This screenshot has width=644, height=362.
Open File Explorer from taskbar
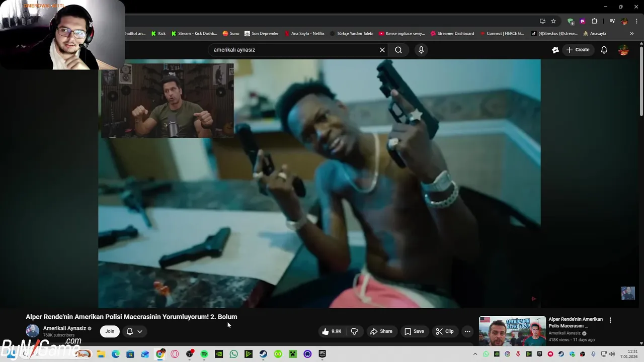tap(101, 354)
